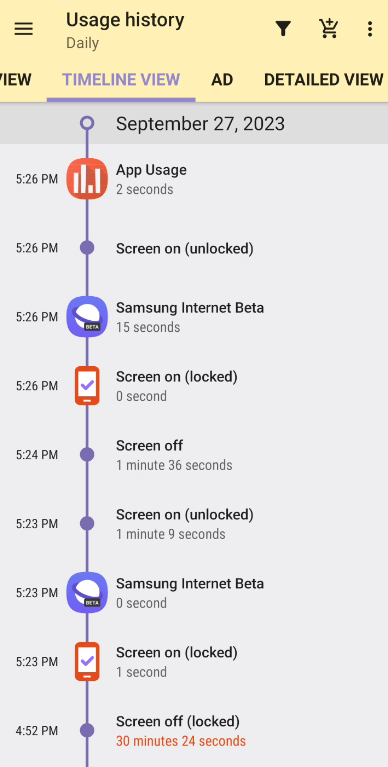The image size is (388, 767).
Task: Select the AD tab
Action: click(x=222, y=80)
